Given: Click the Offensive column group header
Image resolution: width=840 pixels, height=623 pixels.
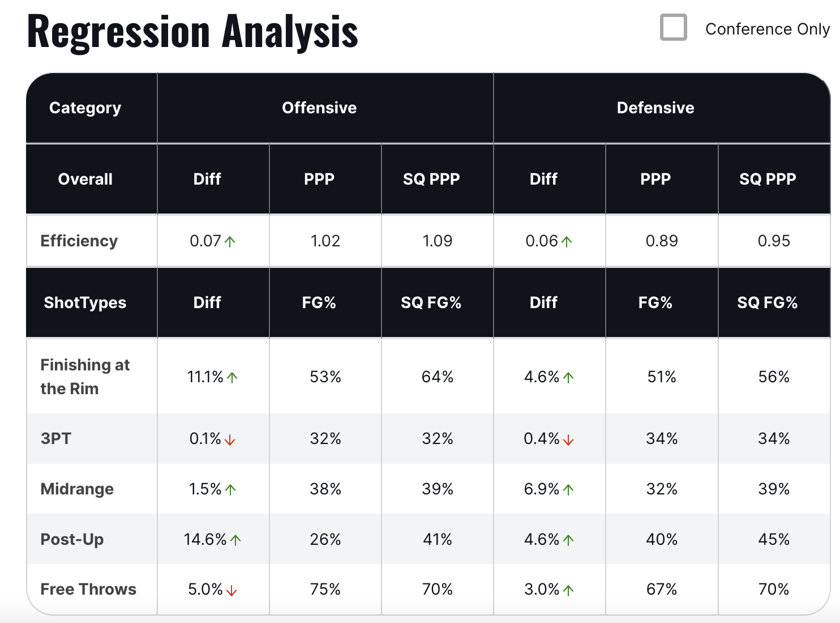Looking at the screenshot, I should 319,108.
